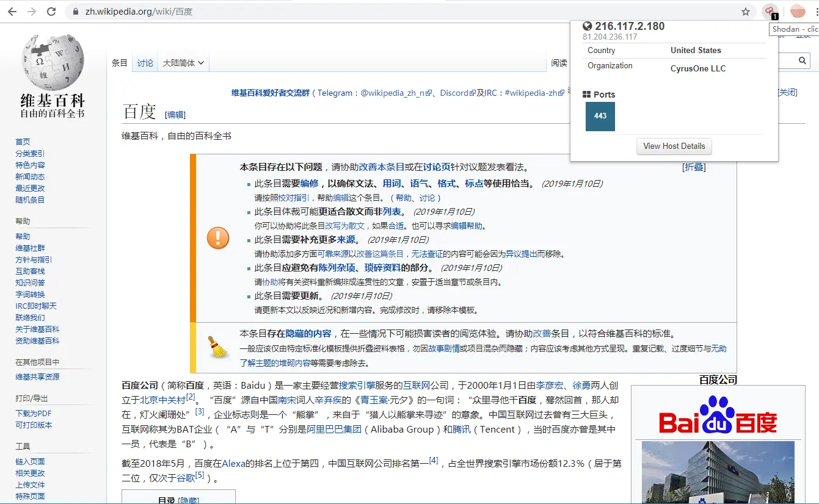Bookmark this page with the star icon
Viewport: 819px width, 504px height.
[746, 12]
